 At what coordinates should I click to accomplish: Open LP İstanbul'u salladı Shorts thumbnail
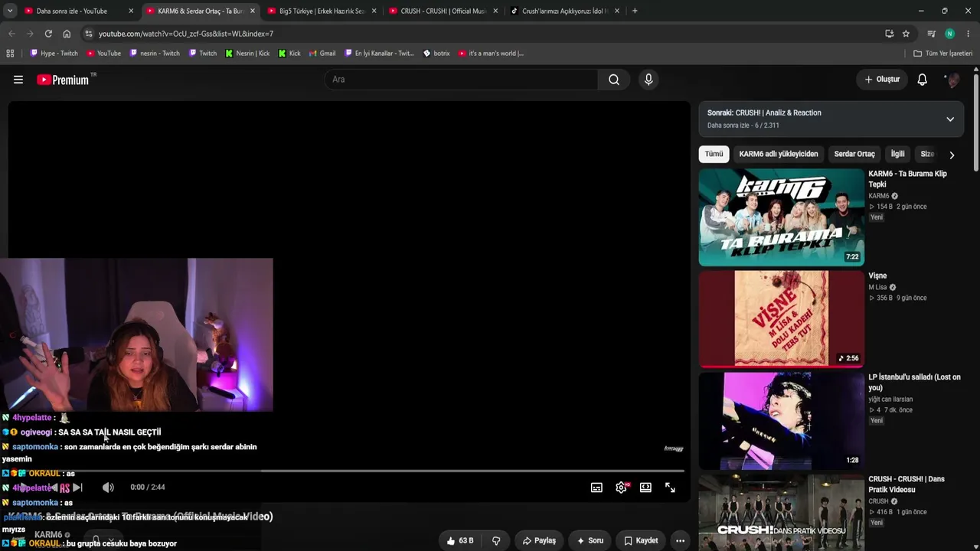782,421
